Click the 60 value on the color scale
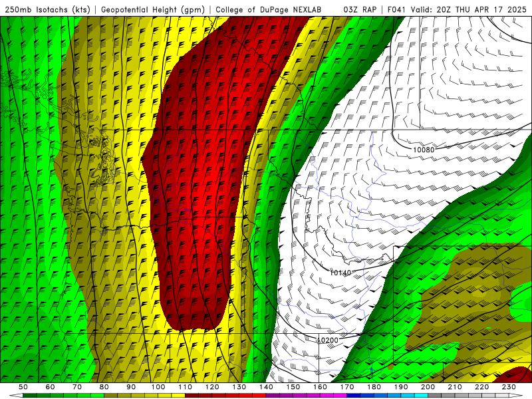This screenshot has width=532, height=399. click(50, 387)
